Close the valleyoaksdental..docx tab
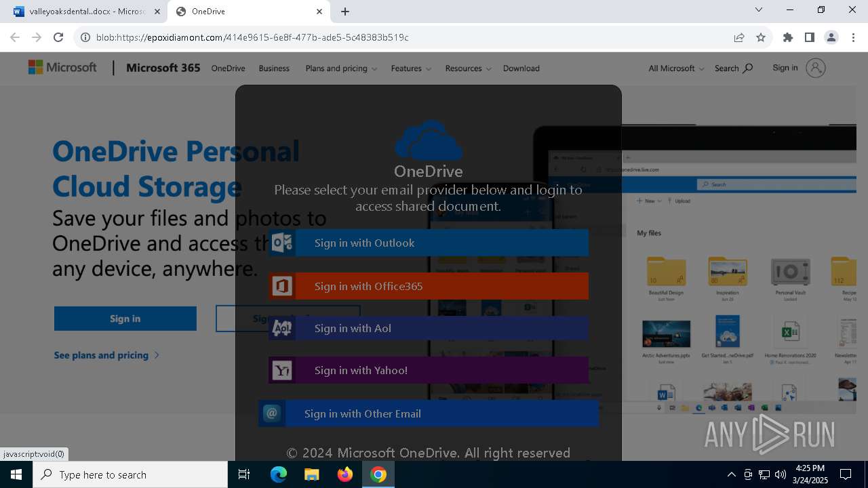This screenshot has width=868, height=488. (157, 12)
